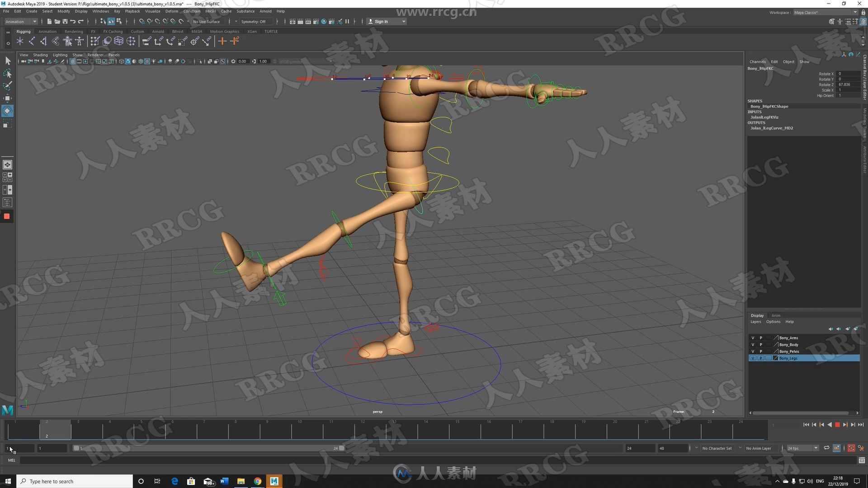Open the Symmetry: Off dropdown
This screenshot has height=488, width=868.
click(x=255, y=21)
